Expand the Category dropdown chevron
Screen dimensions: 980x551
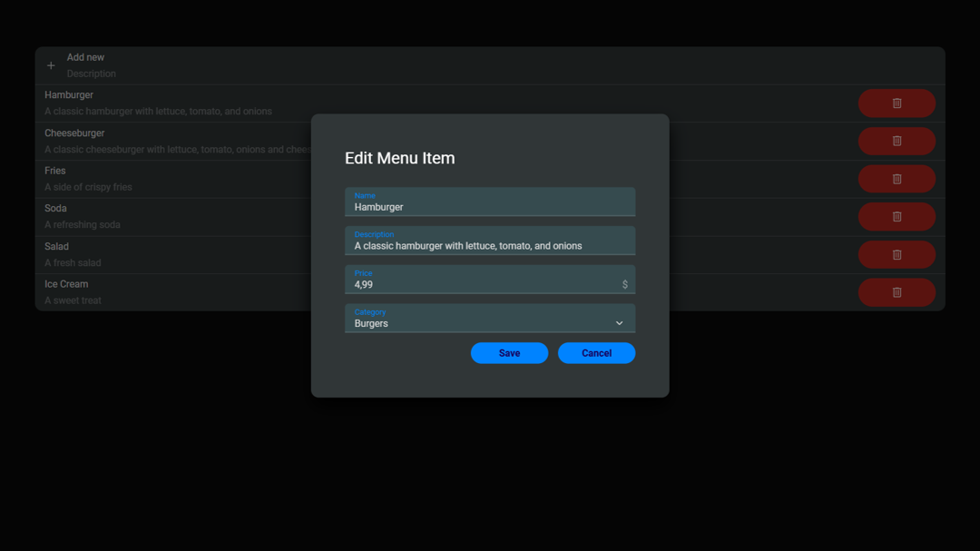tap(619, 323)
